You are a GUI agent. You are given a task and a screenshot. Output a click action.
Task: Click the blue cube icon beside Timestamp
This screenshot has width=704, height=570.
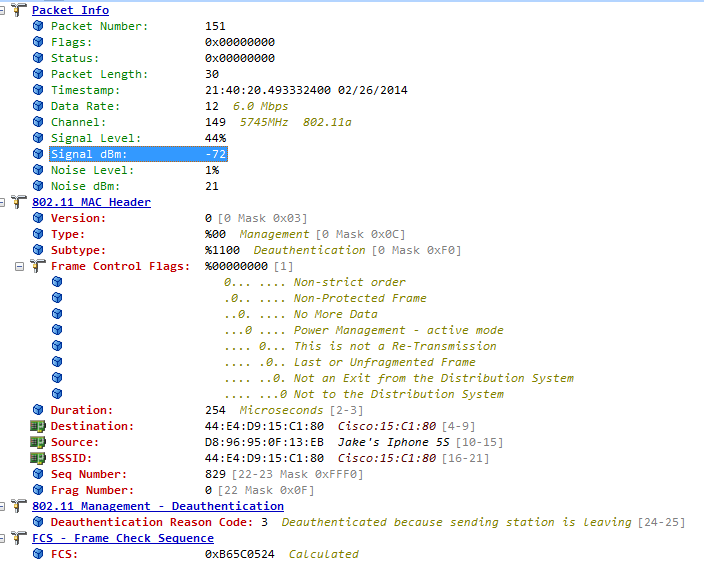[38, 90]
